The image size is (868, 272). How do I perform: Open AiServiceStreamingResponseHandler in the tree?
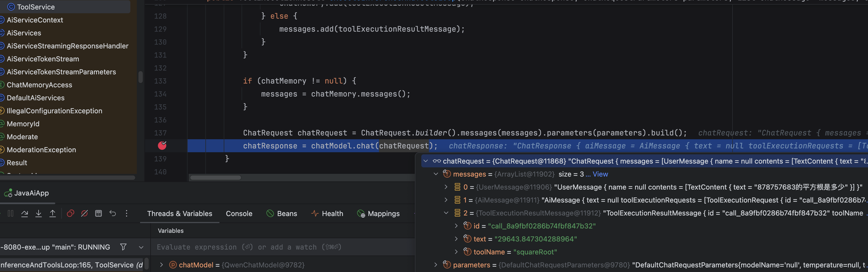(x=67, y=46)
